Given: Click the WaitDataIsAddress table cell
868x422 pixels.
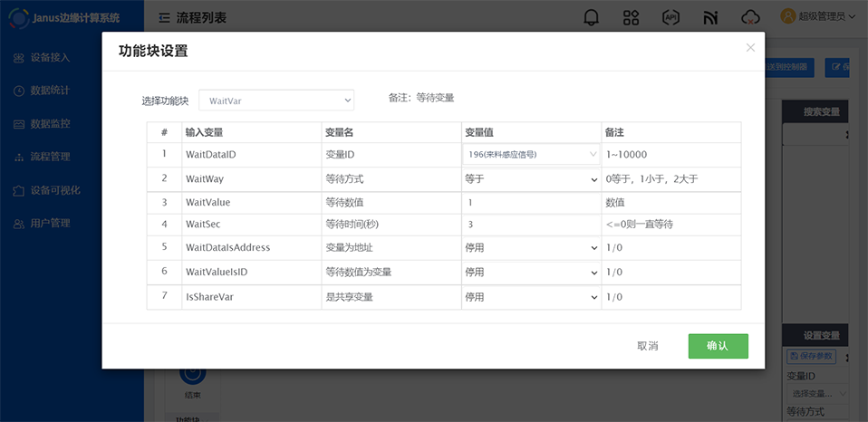Looking at the screenshot, I should (x=252, y=248).
